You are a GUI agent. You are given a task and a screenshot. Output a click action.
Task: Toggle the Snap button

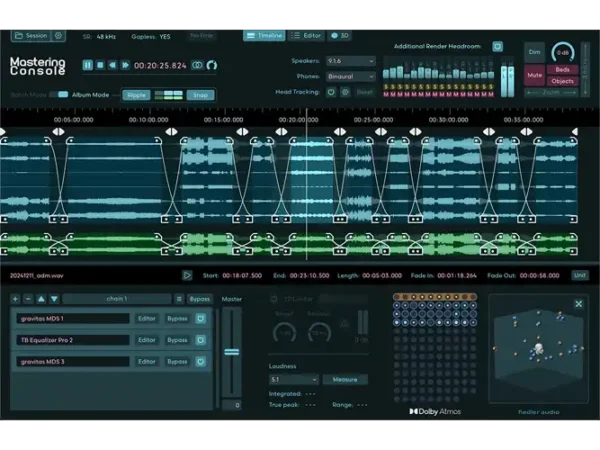[200, 95]
